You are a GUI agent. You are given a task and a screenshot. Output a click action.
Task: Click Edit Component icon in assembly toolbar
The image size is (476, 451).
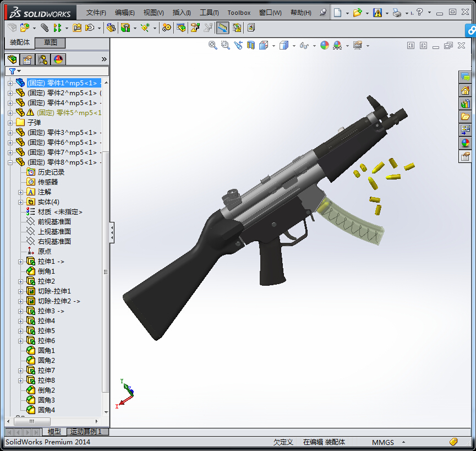(12, 28)
